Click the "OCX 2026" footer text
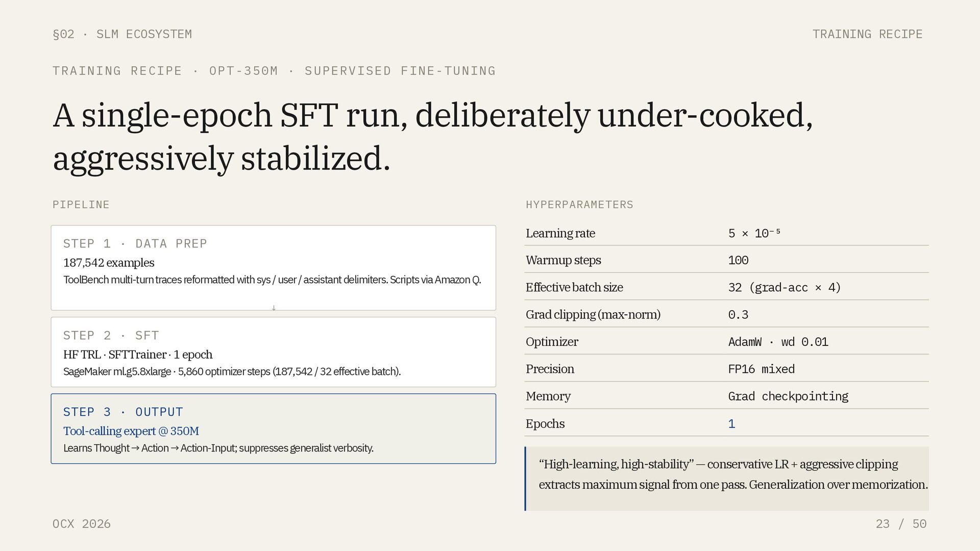The width and height of the screenshot is (980, 551). pos(81,524)
